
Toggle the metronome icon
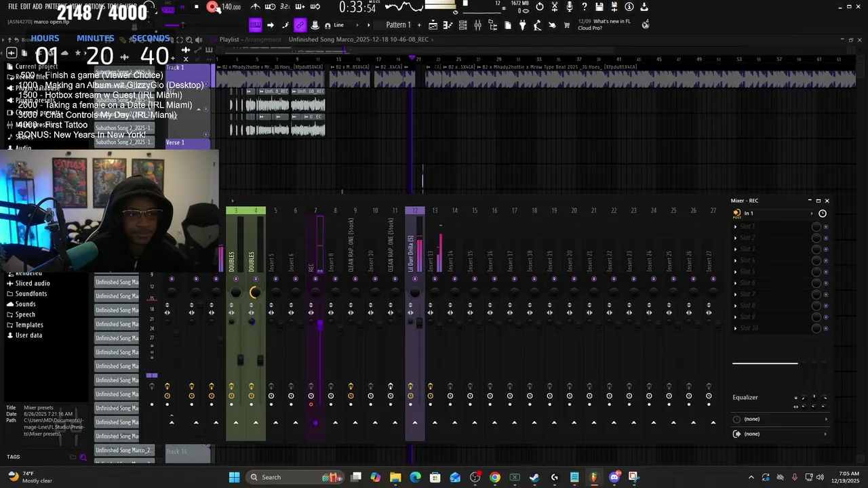pyautogui.click(x=255, y=7)
